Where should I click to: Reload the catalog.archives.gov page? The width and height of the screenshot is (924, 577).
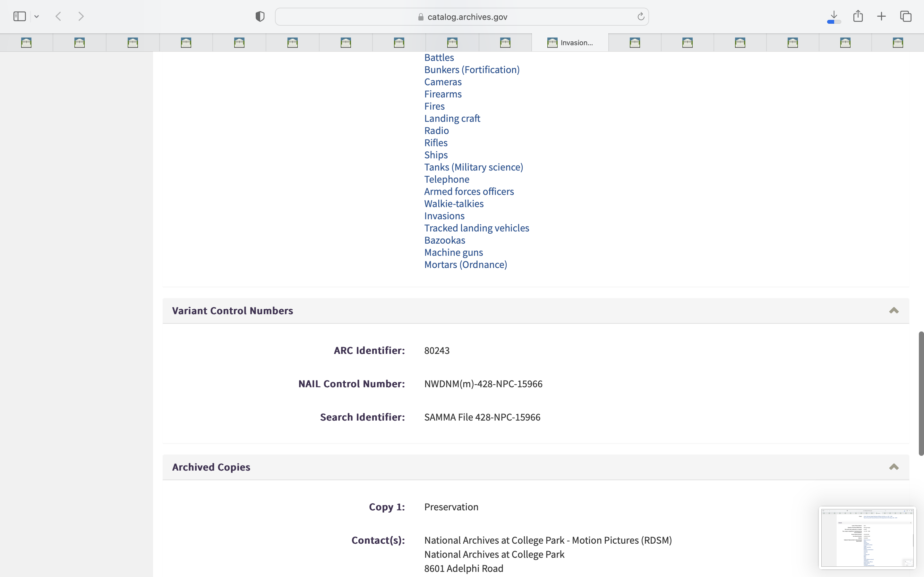(x=641, y=16)
